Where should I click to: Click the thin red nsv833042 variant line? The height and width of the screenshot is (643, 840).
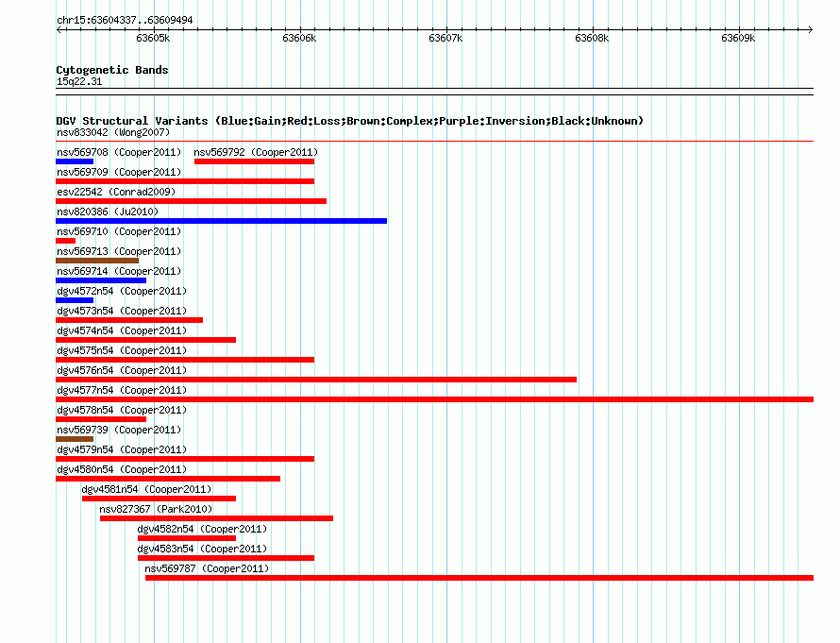point(434,142)
